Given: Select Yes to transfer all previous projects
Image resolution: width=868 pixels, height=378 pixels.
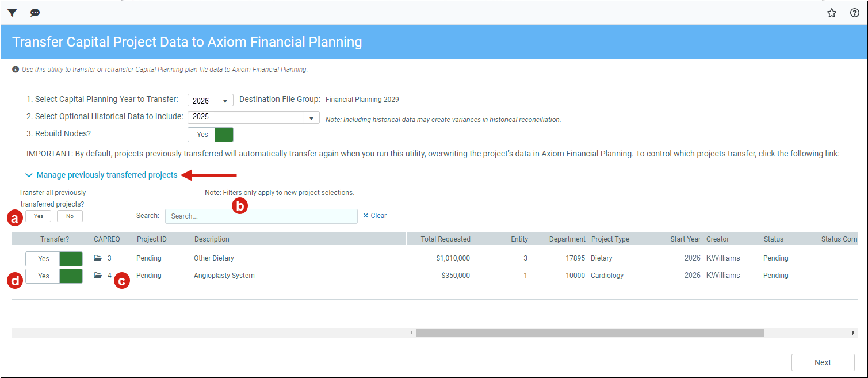Looking at the screenshot, I should 39,216.
